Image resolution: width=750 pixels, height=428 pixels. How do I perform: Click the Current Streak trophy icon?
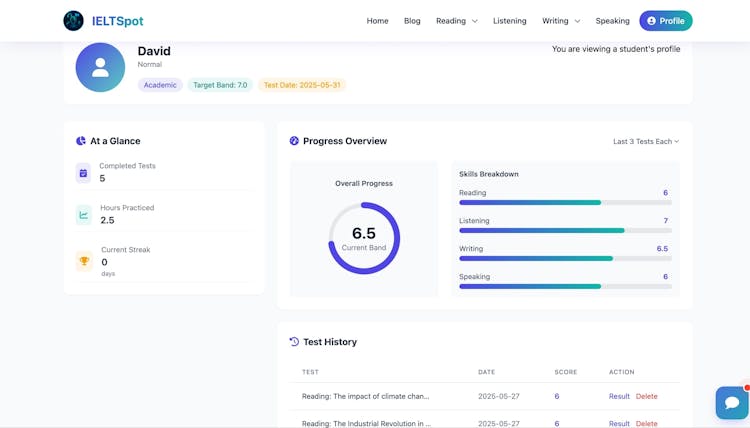tap(84, 261)
